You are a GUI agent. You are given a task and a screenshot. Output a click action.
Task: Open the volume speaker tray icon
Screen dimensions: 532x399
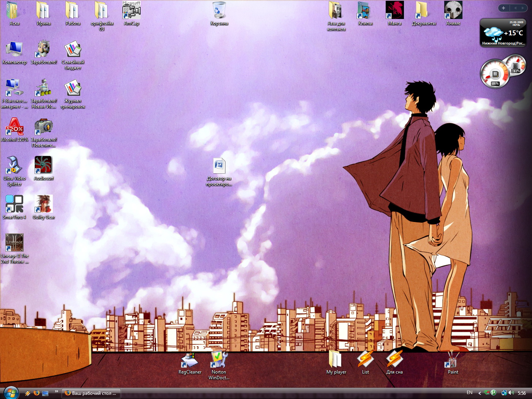[x=511, y=393]
